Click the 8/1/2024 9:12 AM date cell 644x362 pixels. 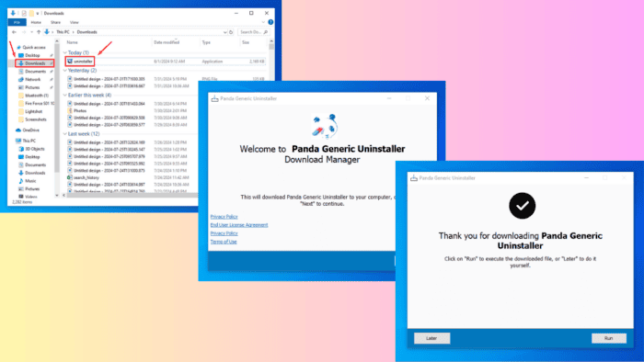[169, 62]
